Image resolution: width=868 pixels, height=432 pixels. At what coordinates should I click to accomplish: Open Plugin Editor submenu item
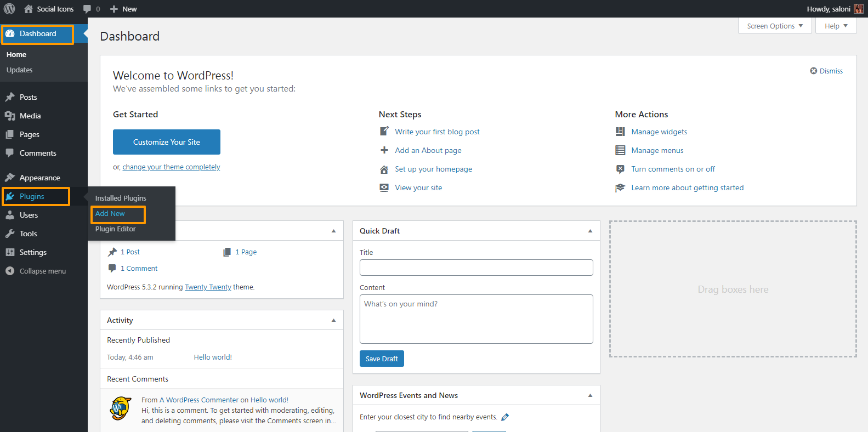(x=116, y=229)
